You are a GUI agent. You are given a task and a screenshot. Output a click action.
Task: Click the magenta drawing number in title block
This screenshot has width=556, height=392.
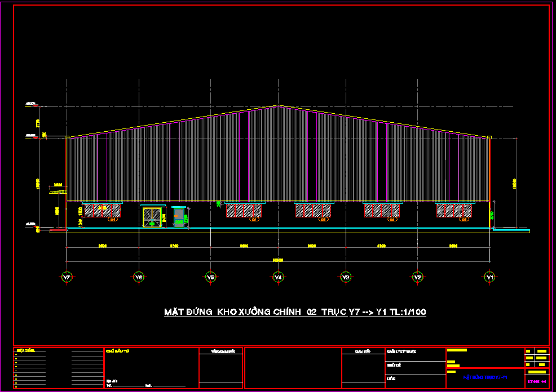tap(536, 382)
